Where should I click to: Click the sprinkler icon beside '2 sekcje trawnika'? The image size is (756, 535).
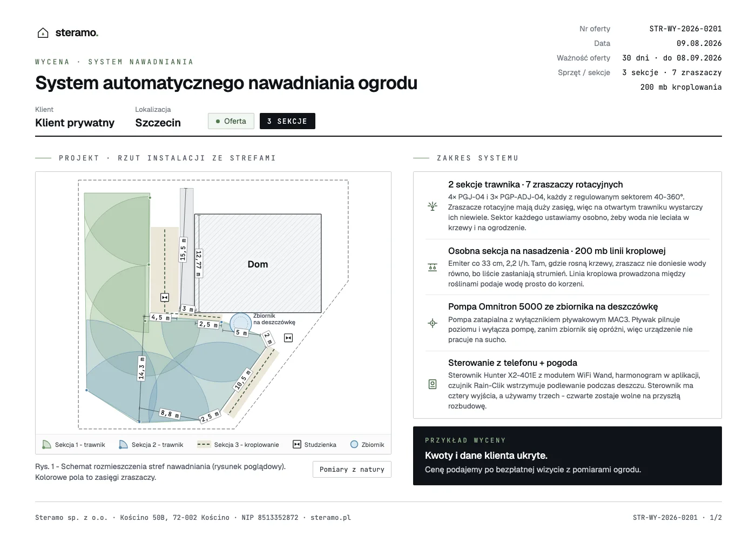pyautogui.click(x=433, y=206)
